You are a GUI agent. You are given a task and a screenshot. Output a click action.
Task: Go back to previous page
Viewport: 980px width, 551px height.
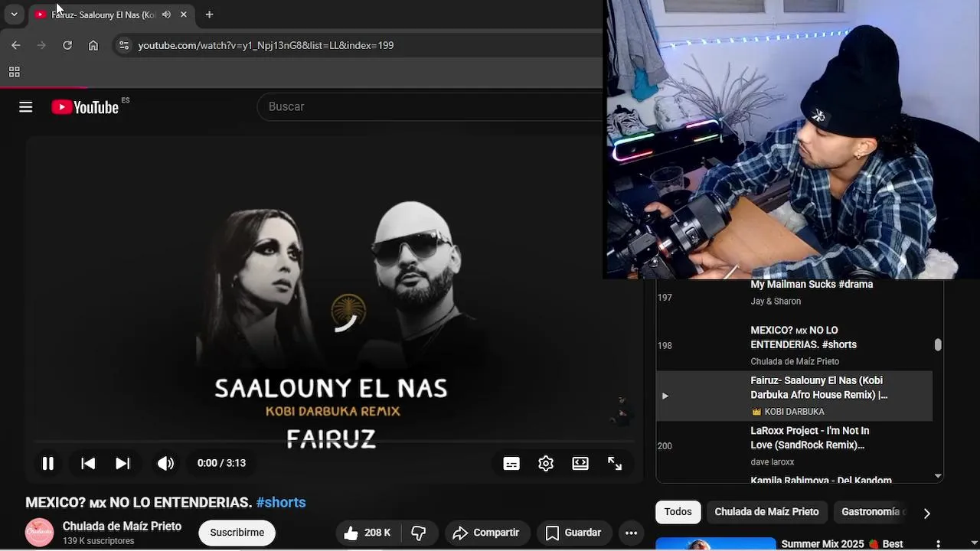click(x=16, y=45)
